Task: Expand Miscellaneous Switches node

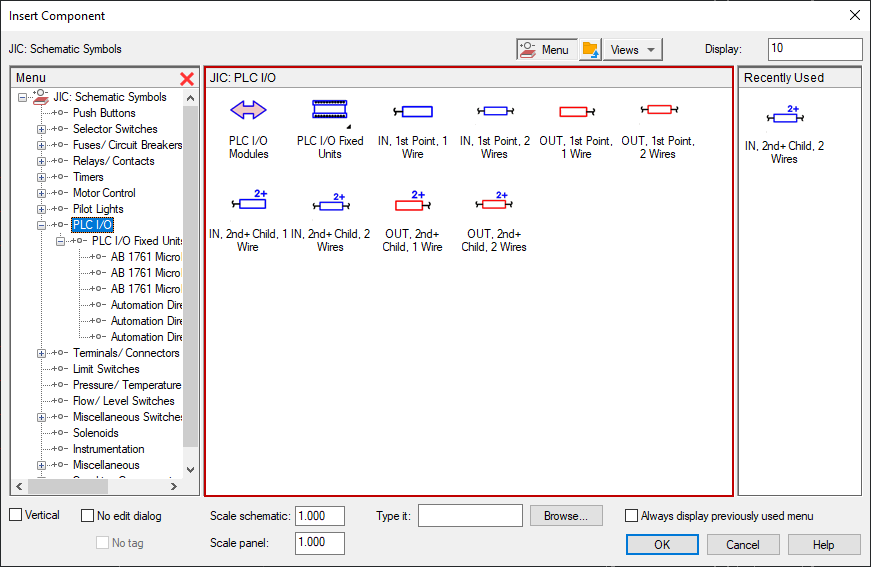Action: (x=41, y=417)
